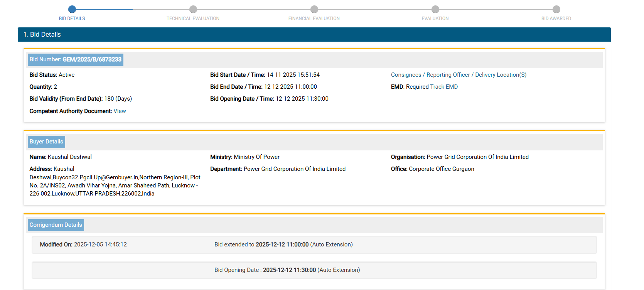
Task: Open the Track EMD link
Action: 444,87
